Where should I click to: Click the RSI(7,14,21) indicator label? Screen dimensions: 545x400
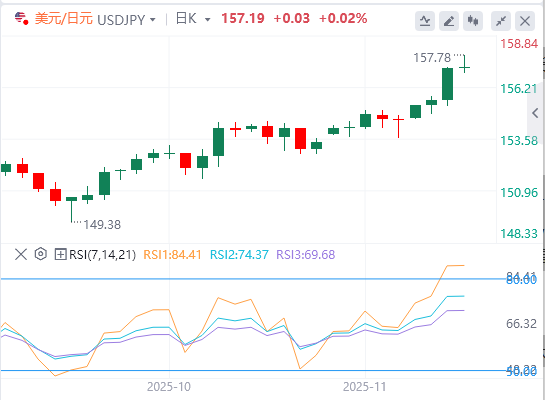(102, 255)
